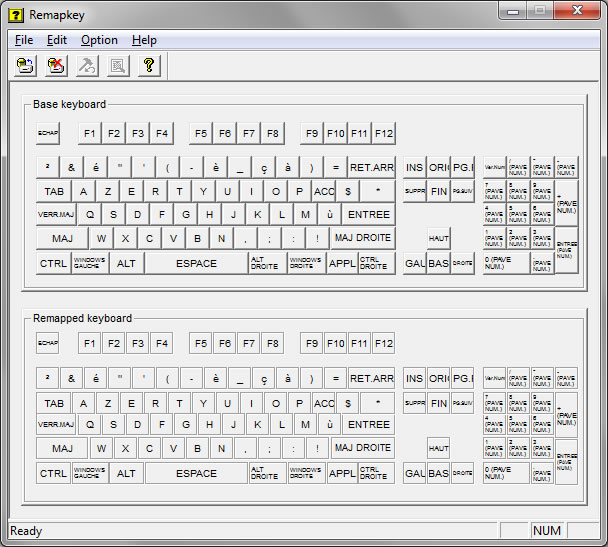The height and width of the screenshot is (547, 608).
Task: Open the Edit menu
Action: tap(57, 40)
